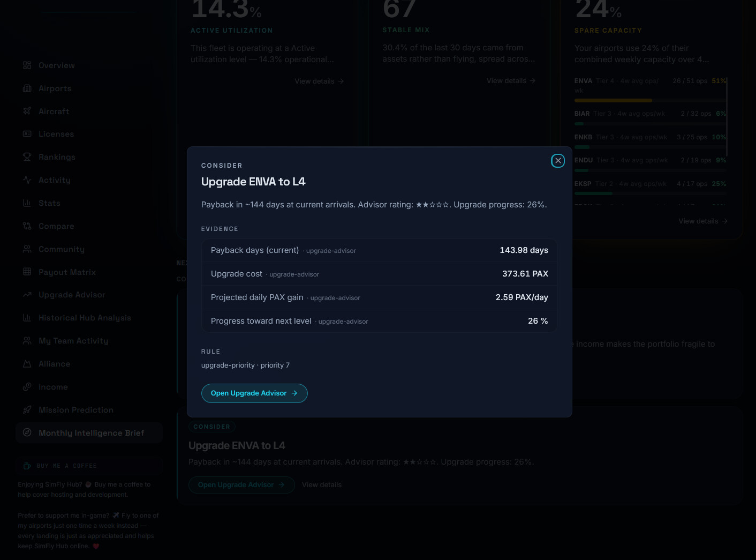
Task: Click the Upgrade Advisor trend icon
Action: (x=27, y=295)
